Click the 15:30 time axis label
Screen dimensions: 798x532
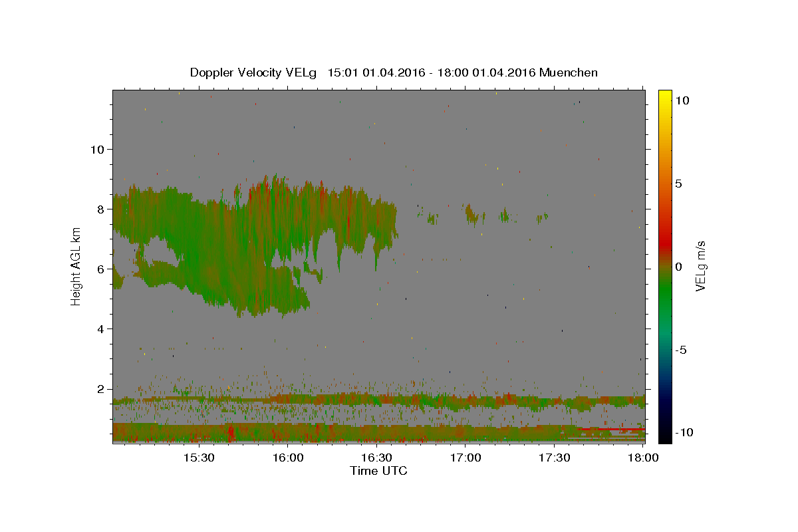[199, 458]
